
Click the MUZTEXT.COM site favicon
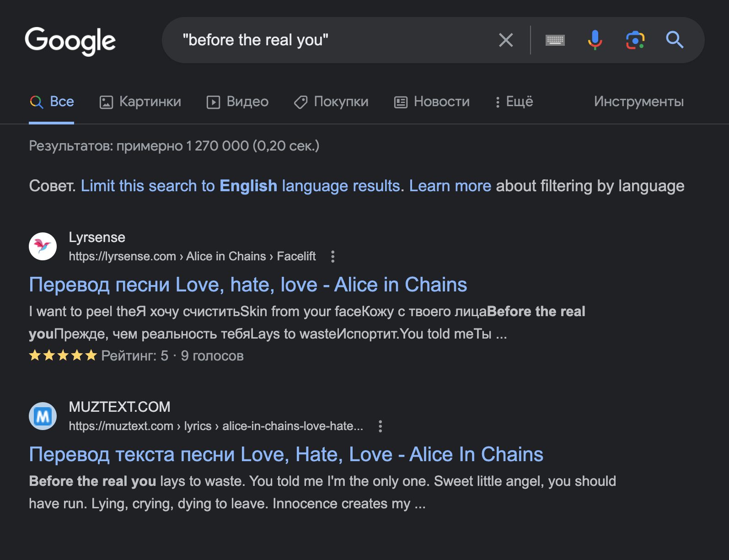point(43,416)
